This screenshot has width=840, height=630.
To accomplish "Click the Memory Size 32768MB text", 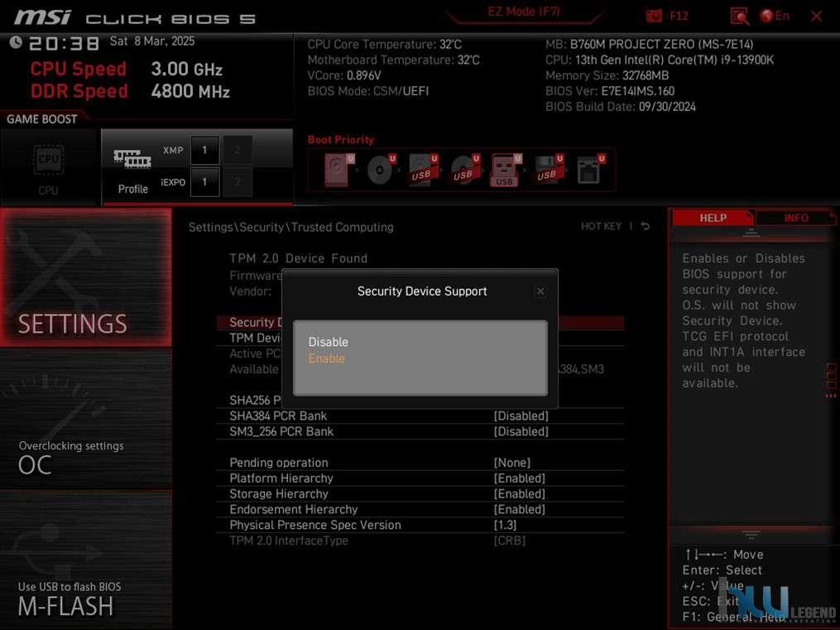I will [607, 75].
